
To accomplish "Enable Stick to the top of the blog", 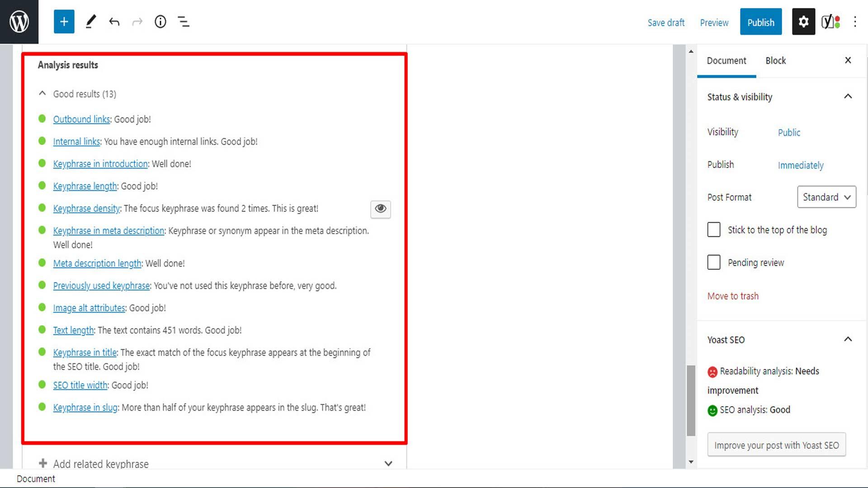I will pyautogui.click(x=714, y=230).
